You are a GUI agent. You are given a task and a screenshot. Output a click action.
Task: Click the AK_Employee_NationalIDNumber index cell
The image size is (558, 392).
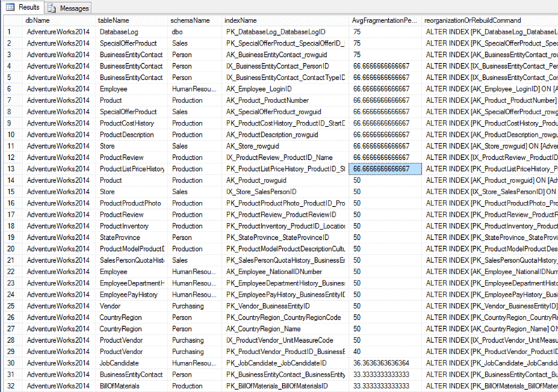click(x=286, y=272)
